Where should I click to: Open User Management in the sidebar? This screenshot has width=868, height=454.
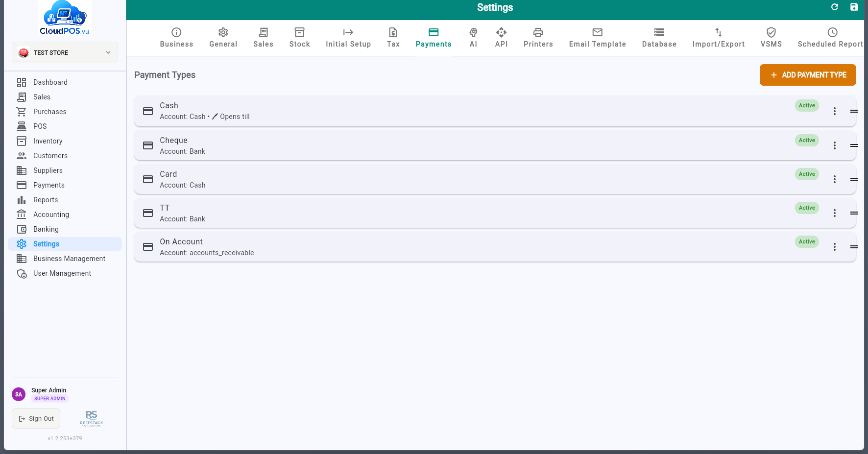[65, 273]
